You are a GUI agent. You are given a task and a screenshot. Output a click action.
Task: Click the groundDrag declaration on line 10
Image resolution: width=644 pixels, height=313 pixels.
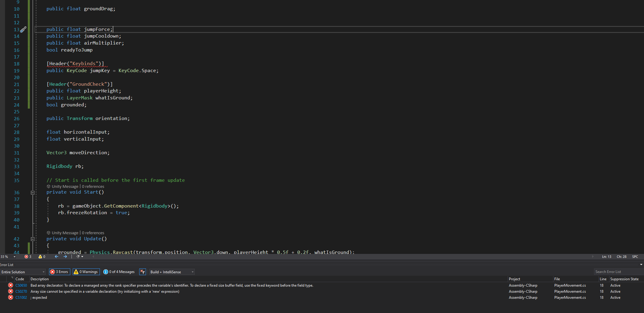click(x=81, y=9)
